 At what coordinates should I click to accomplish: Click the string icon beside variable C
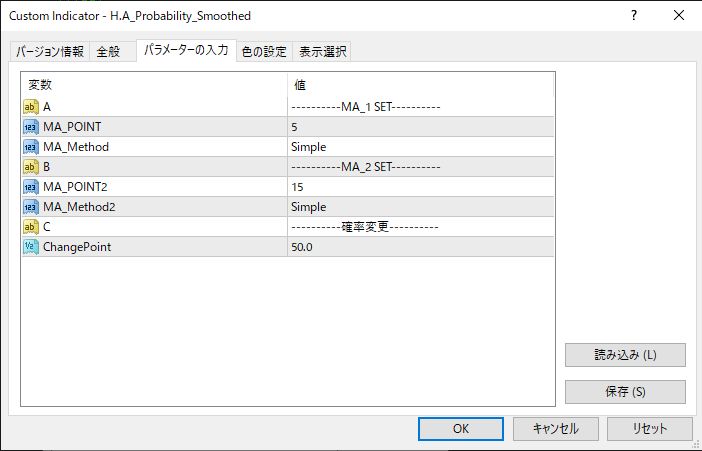coord(31,227)
